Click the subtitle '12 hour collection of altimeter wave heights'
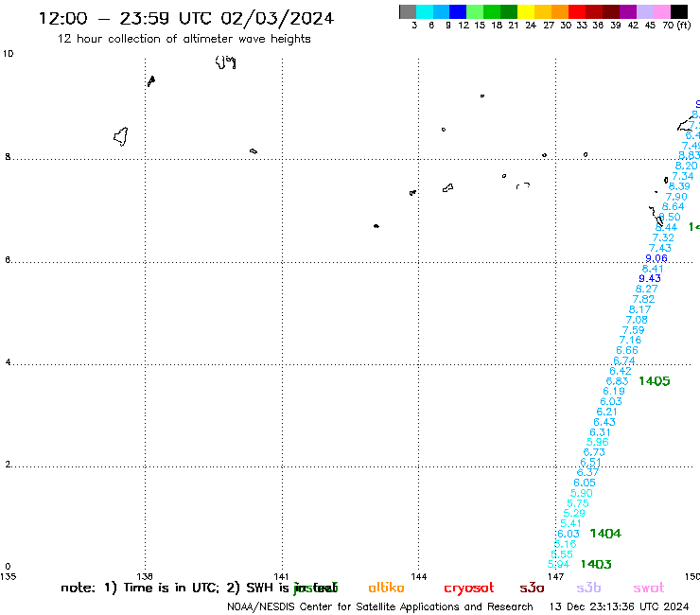This screenshot has height=615, width=700. pyautogui.click(x=184, y=39)
